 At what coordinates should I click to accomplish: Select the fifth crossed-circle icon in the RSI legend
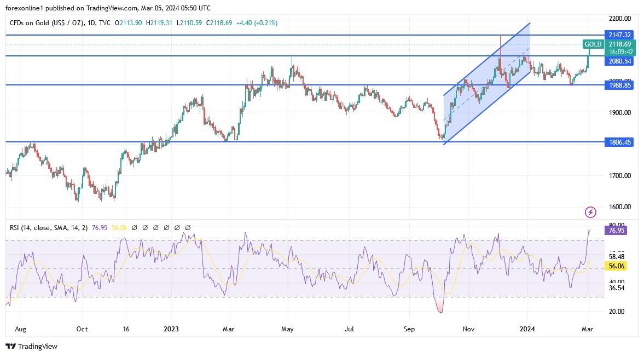point(177,227)
